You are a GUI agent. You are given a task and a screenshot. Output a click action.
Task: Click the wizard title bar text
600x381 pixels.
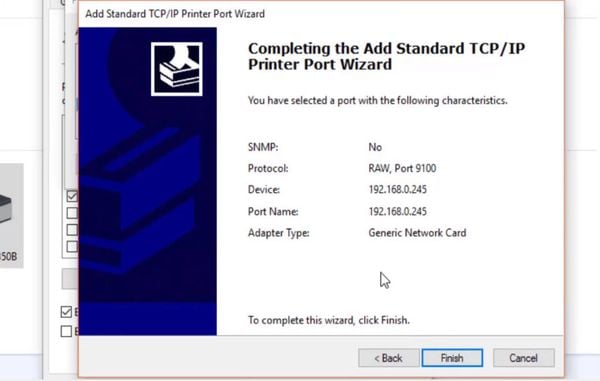[x=175, y=14]
